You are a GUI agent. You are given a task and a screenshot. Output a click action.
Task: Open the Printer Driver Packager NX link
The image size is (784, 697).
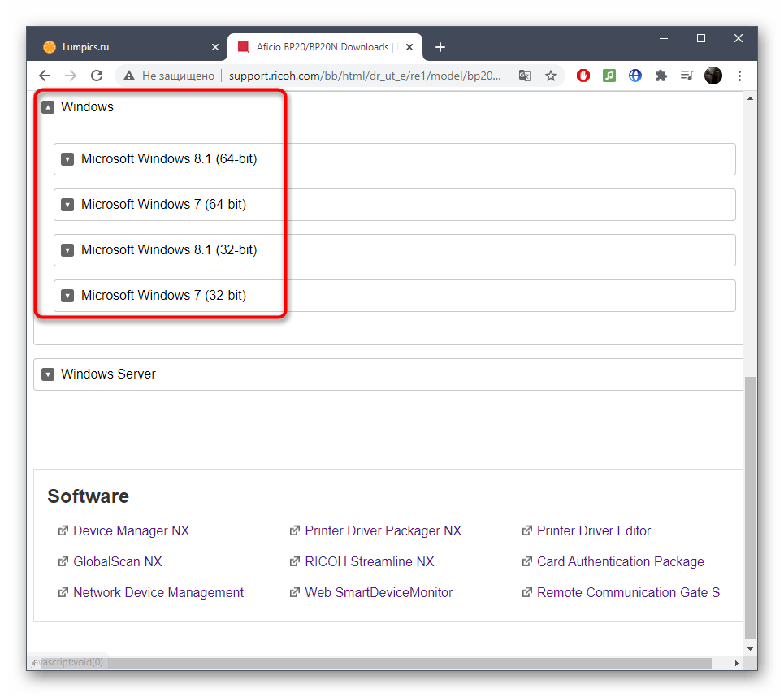pyautogui.click(x=383, y=530)
